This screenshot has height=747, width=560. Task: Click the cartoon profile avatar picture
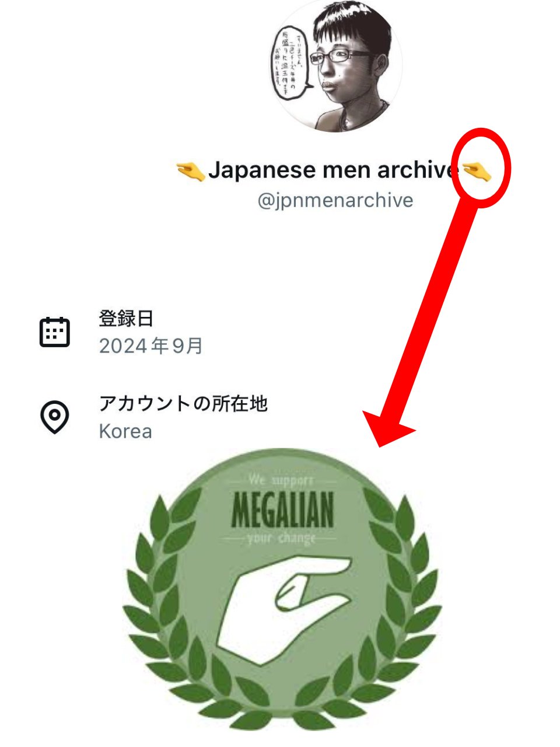coord(335,65)
